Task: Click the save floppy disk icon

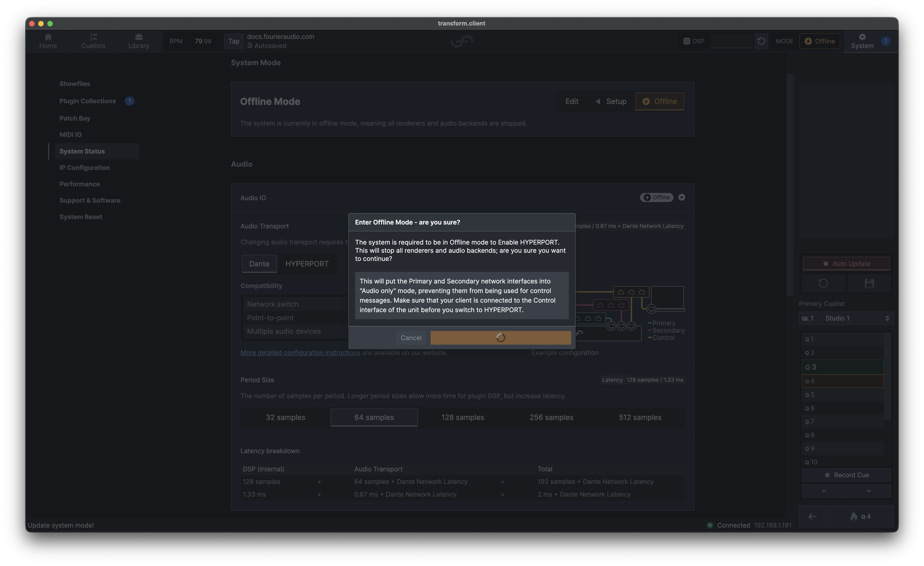Action: (869, 283)
